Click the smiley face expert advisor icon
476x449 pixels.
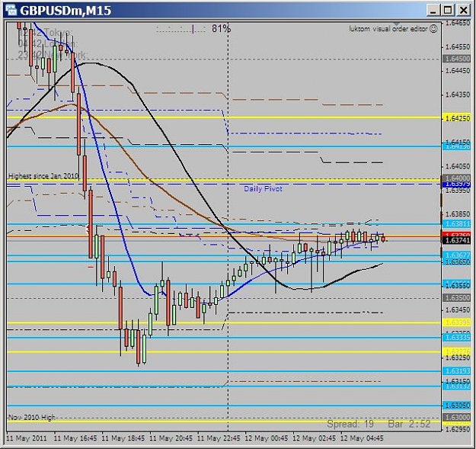(x=434, y=29)
